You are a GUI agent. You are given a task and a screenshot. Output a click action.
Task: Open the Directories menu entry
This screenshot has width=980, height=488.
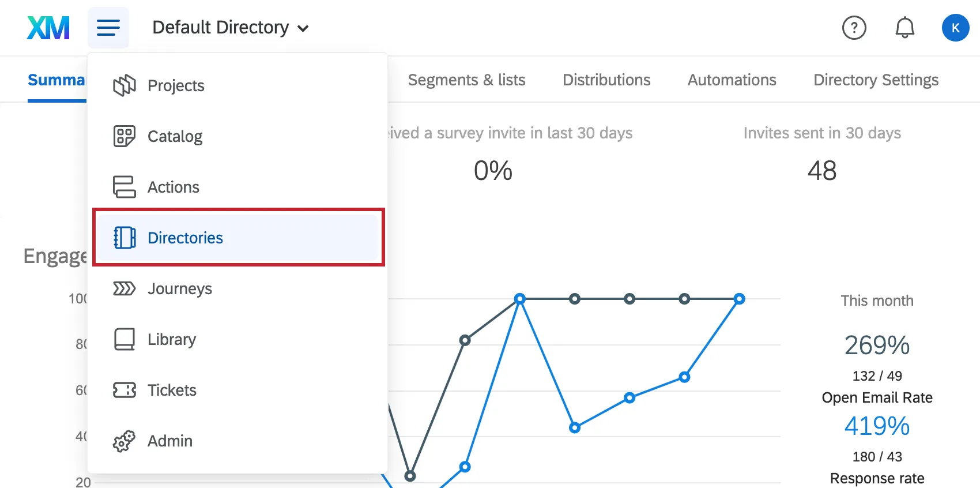184,238
